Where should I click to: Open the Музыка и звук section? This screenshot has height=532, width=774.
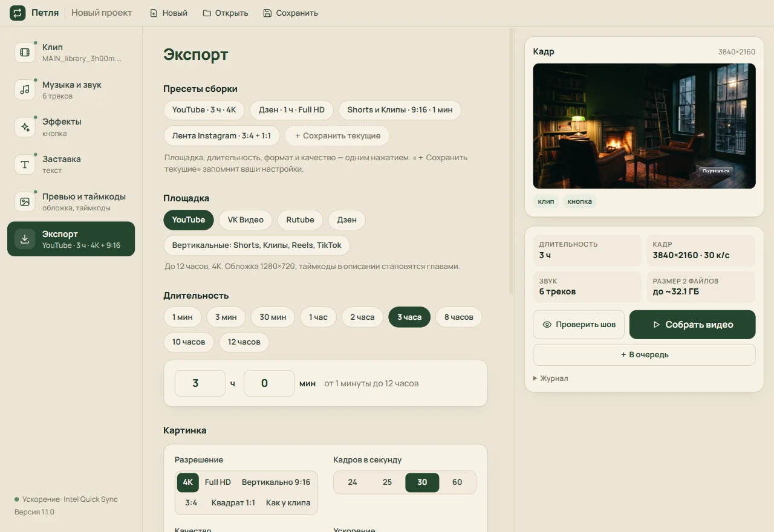coord(71,89)
